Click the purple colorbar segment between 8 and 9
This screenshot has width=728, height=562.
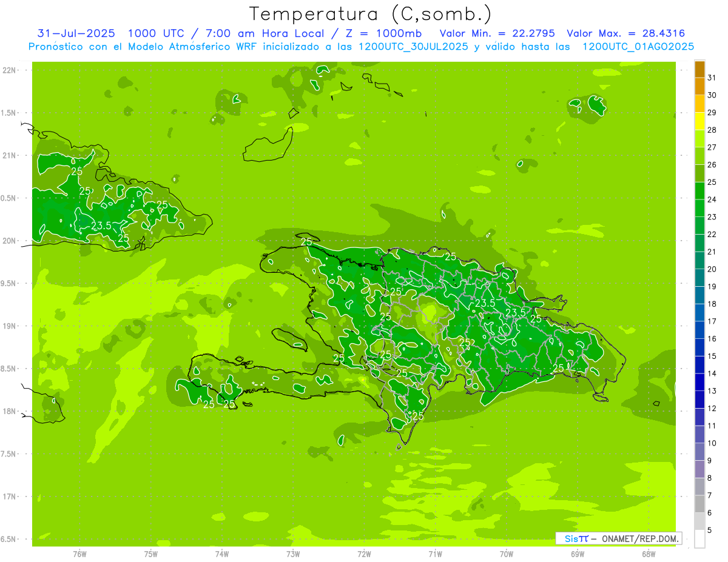click(699, 469)
